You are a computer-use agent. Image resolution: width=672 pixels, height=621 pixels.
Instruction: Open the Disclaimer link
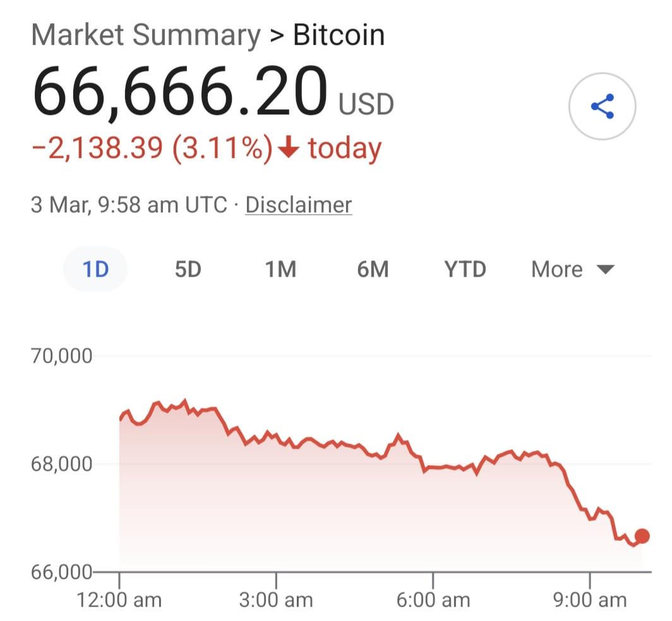point(298,205)
